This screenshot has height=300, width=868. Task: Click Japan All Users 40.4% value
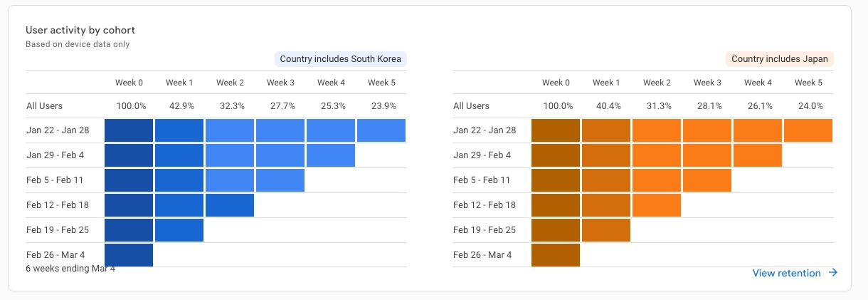pos(607,105)
